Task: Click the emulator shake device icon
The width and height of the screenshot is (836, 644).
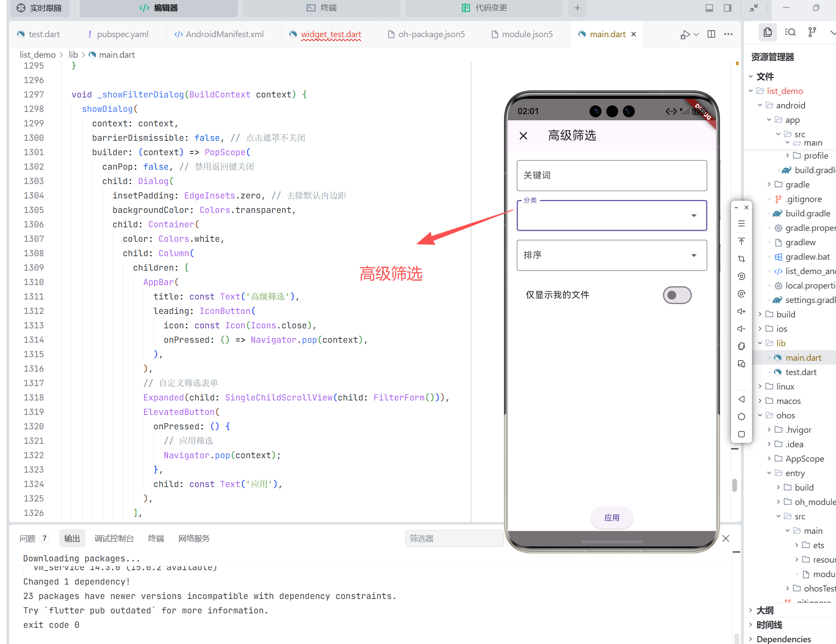Action: pos(742,346)
